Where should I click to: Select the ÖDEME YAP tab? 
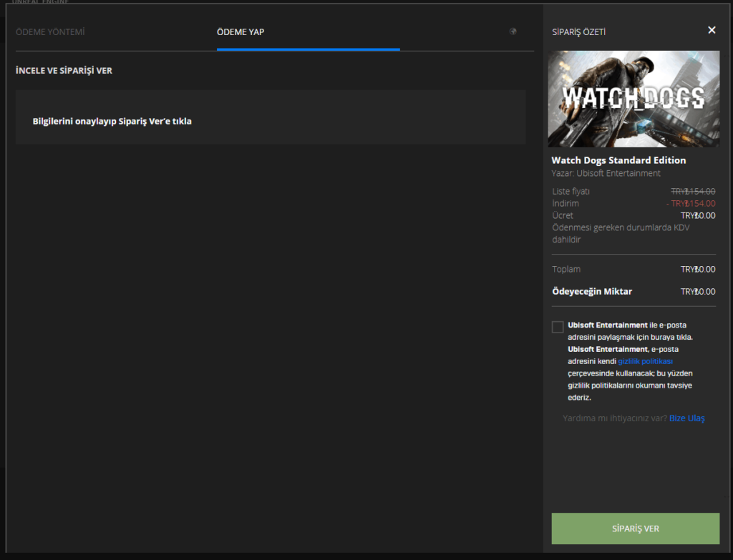pos(241,31)
